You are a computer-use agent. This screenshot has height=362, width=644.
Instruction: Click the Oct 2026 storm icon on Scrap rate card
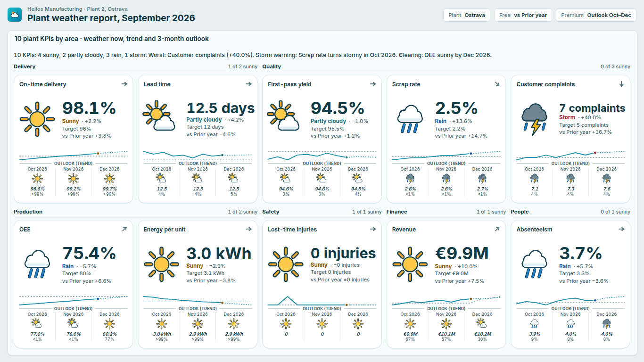(x=410, y=178)
